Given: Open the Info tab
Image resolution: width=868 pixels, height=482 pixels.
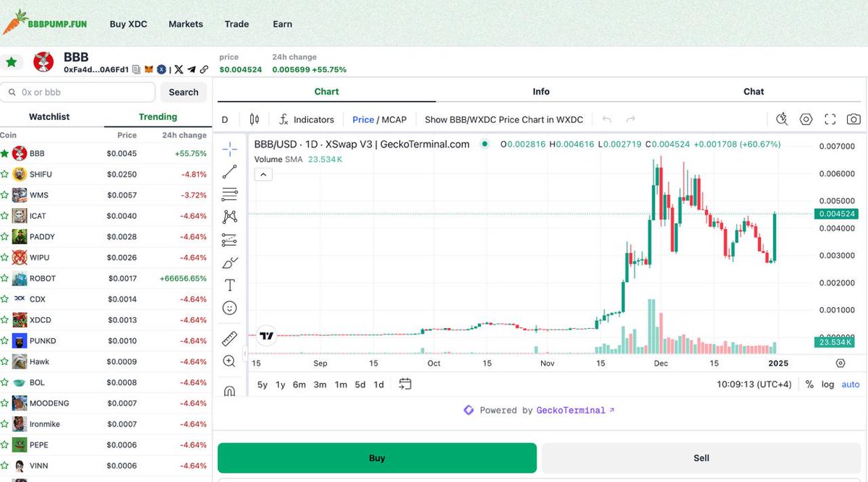Looking at the screenshot, I should (x=541, y=92).
